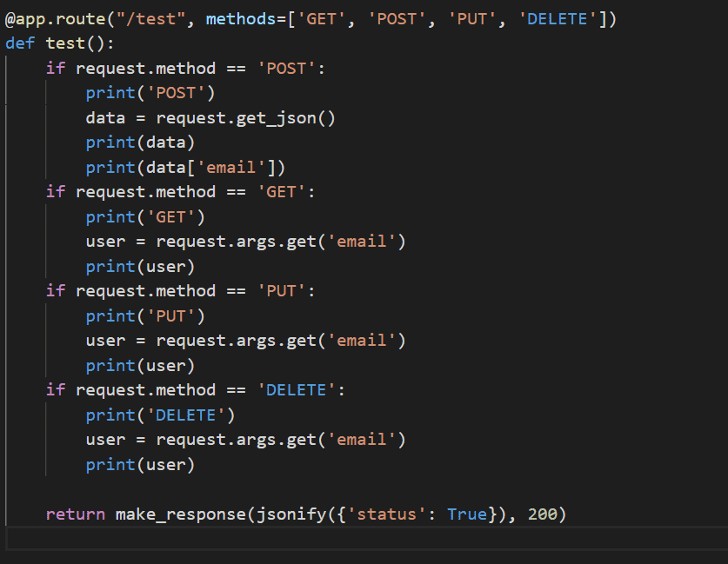728x564 pixels.
Task: Click 'PUT' in the methods list
Action: point(471,19)
